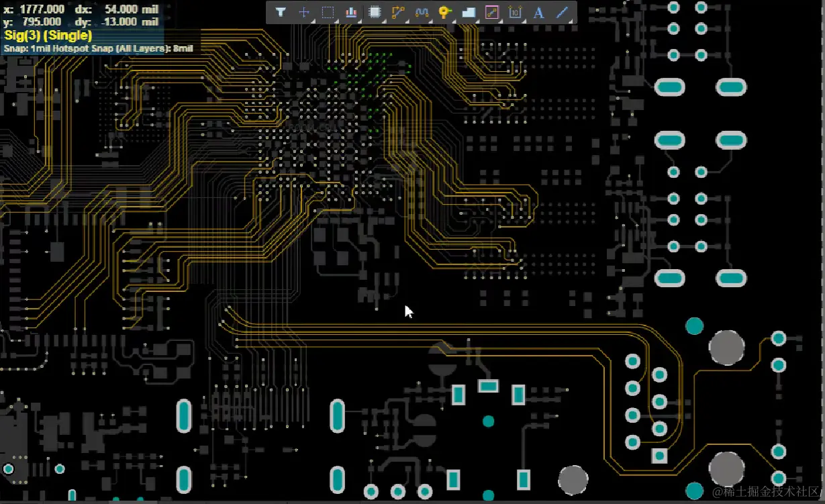This screenshot has width=825, height=504.
Task: Place a via with yellow via icon
Action: pos(444,12)
